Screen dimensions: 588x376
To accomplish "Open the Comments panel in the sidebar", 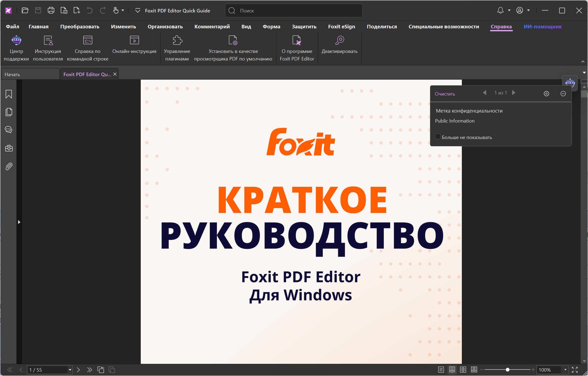I will tap(9, 130).
